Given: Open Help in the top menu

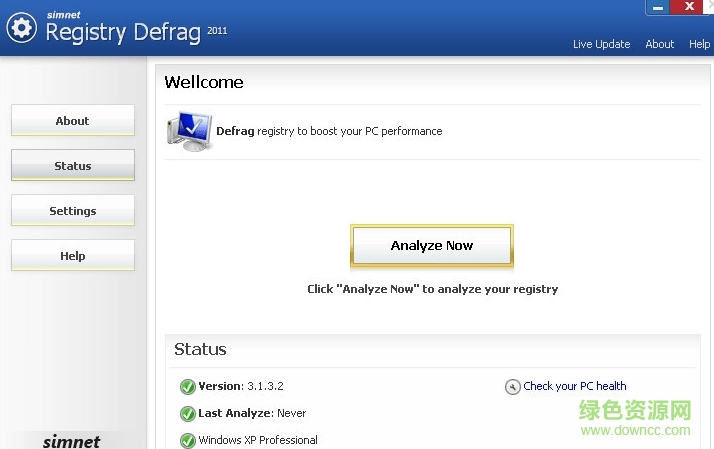Looking at the screenshot, I should click(699, 44).
